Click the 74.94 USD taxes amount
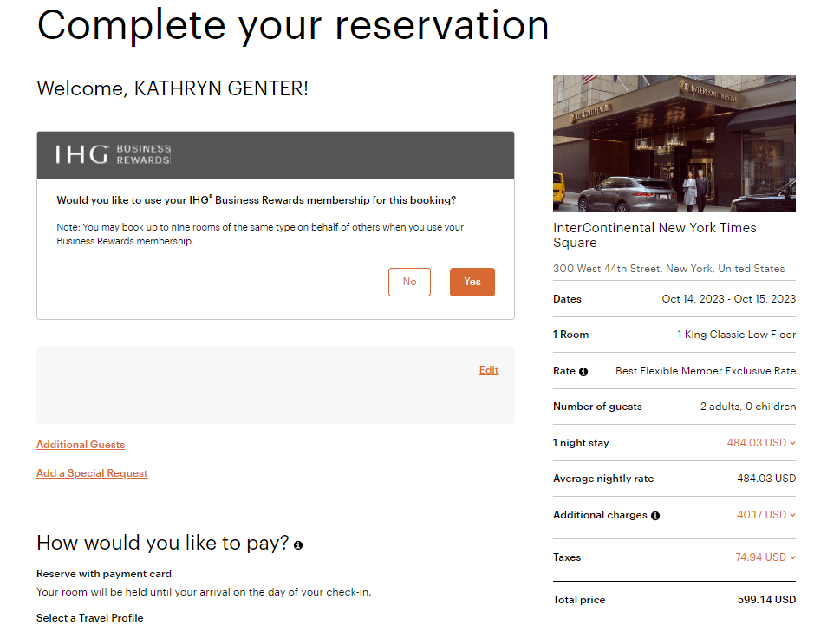840x625 pixels. click(x=761, y=557)
